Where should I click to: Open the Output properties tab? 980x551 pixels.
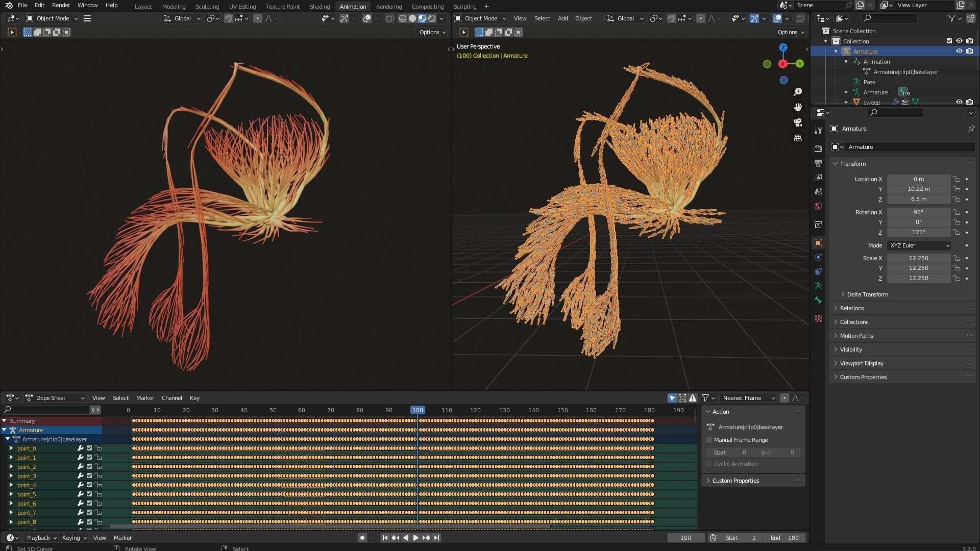tap(818, 163)
